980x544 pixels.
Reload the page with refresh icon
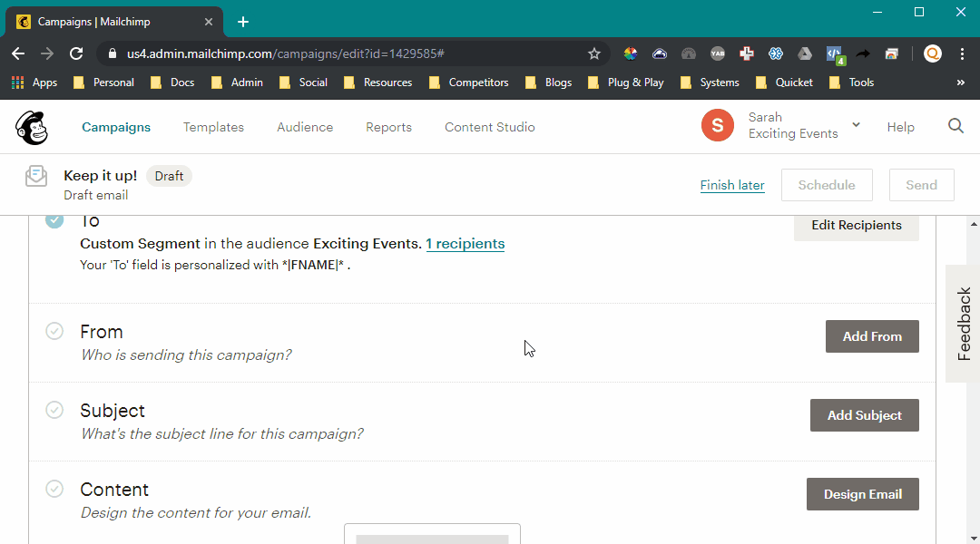click(x=76, y=53)
